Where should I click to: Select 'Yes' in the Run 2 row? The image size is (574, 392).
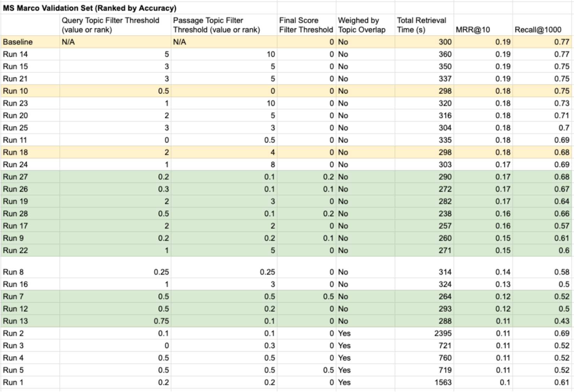(x=344, y=333)
